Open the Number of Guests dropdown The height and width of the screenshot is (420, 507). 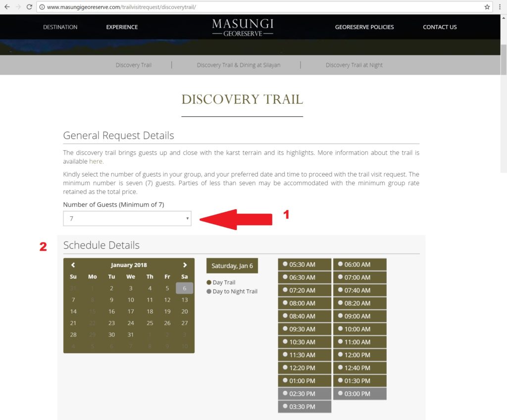[x=127, y=218]
